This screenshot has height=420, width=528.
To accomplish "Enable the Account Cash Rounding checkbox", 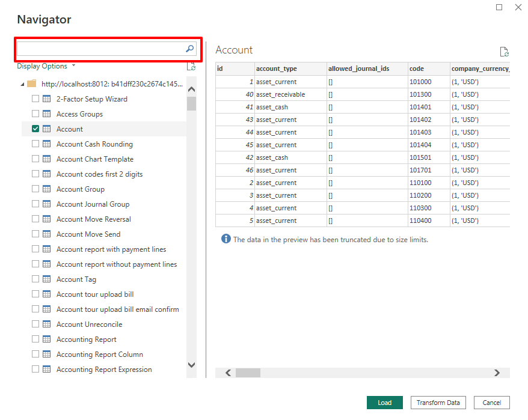I will pyautogui.click(x=35, y=144).
